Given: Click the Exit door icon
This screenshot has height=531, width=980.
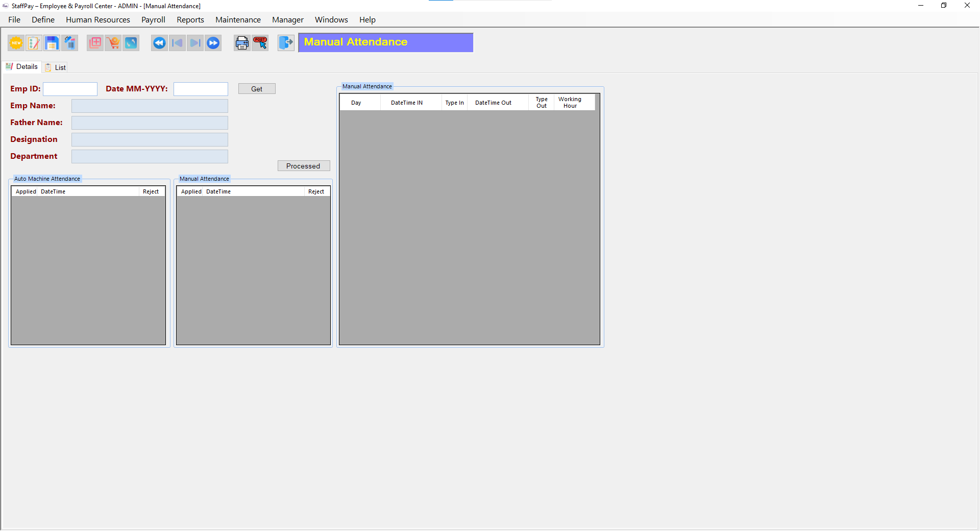Looking at the screenshot, I should (x=286, y=43).
